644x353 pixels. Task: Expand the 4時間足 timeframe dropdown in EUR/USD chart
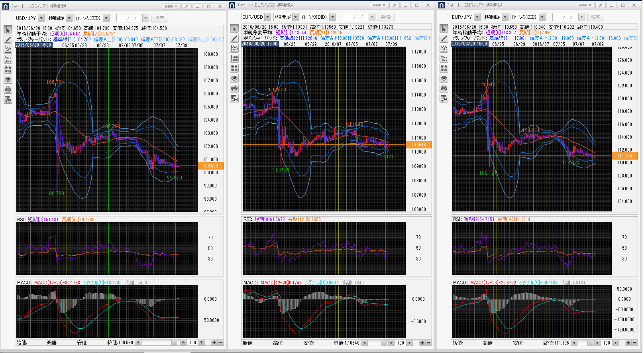click(x=295, y=17)
